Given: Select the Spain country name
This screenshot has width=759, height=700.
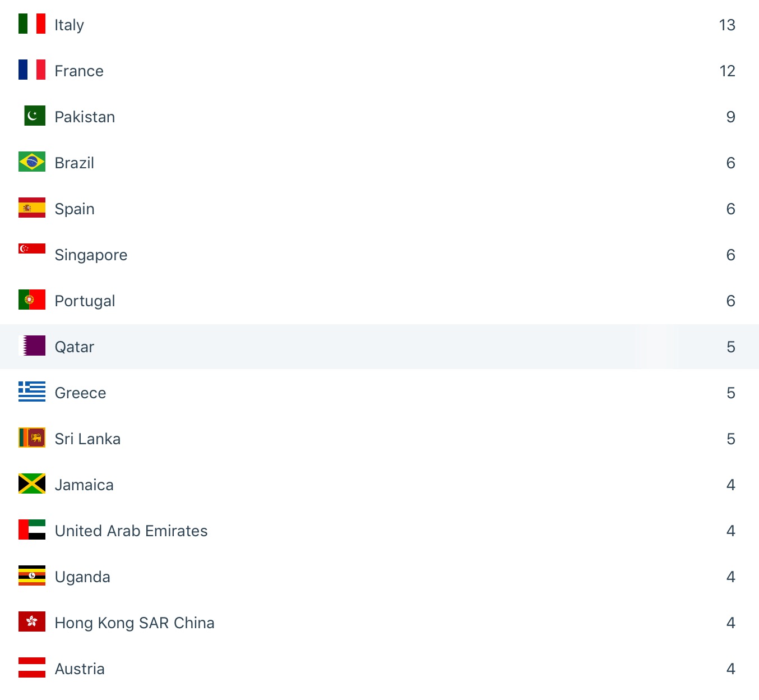Looking at the screenshot, I should (x=75, y=209).
